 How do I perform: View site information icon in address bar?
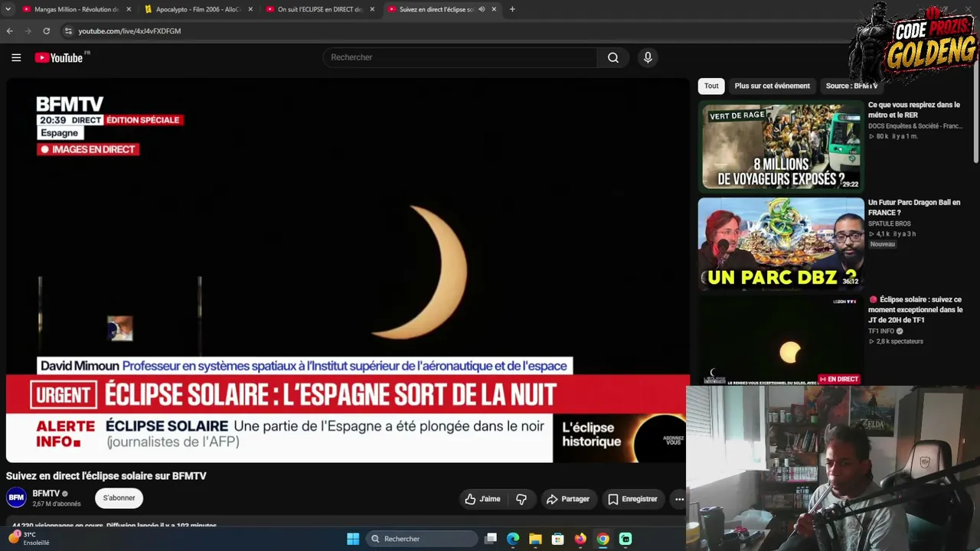pos(68,31)
